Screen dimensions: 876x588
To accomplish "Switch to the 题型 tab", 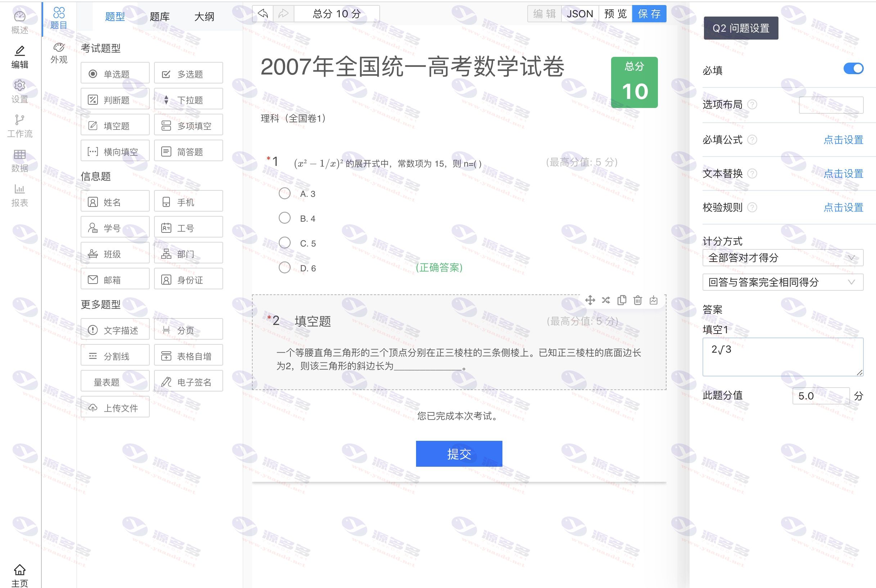I will tap(115, 17).
